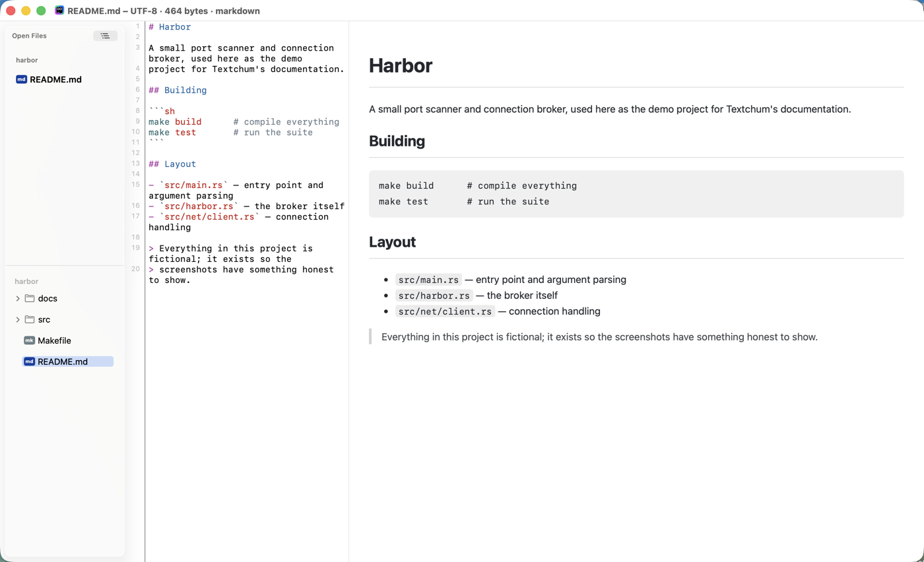Zoom the window with the green button
This screenshot has width=924, height=562.
pyautogui.click(x=41, y=11)
